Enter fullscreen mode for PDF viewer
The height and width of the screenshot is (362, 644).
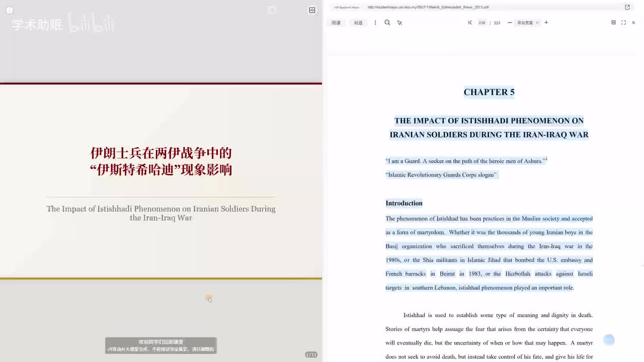coord(623,23)
